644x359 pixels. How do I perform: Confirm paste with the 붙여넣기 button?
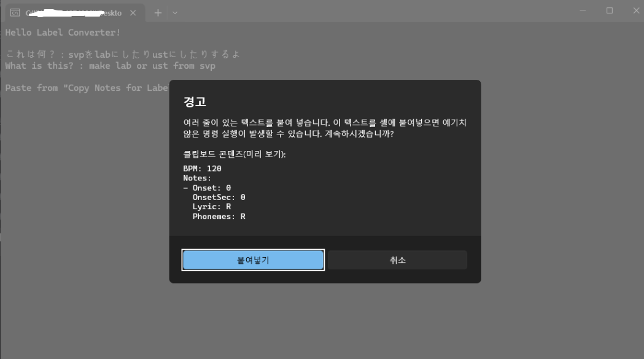click(x=253, y=260)
